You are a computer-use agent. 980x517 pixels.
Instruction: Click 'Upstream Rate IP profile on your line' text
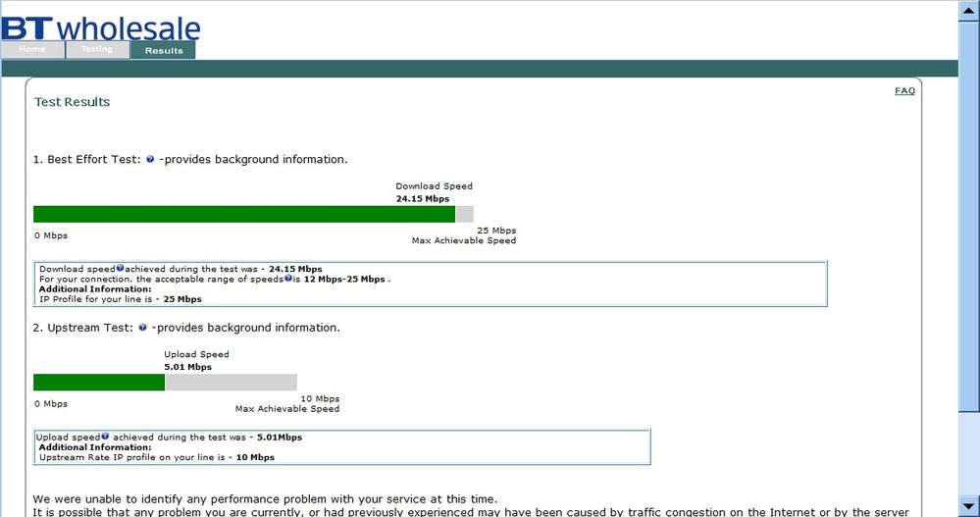coord(157,457)
